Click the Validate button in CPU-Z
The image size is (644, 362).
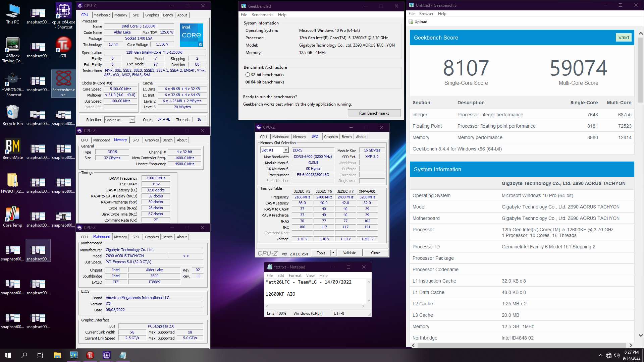[x=350, y=253]
